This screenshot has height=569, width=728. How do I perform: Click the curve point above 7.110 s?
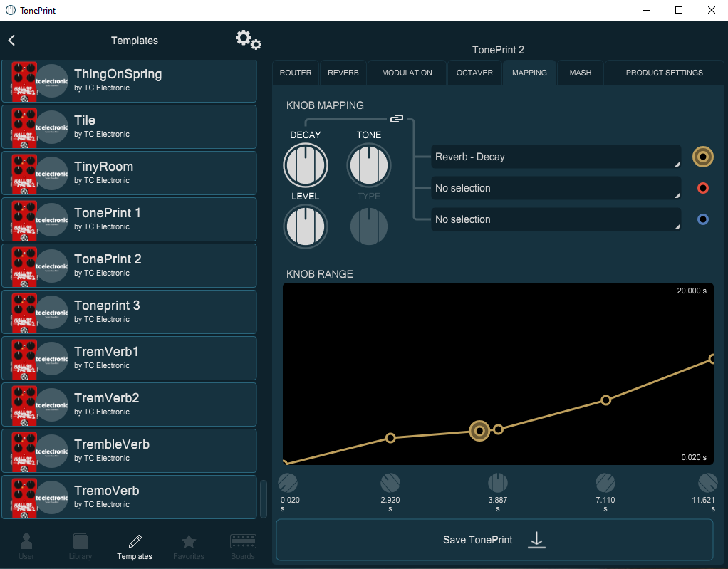coord(606,400)
